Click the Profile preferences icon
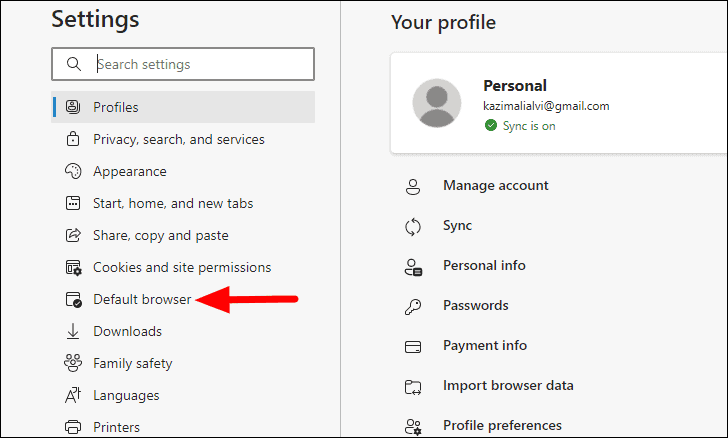Viewport: 728px width, 438px height. click(413, 427)
